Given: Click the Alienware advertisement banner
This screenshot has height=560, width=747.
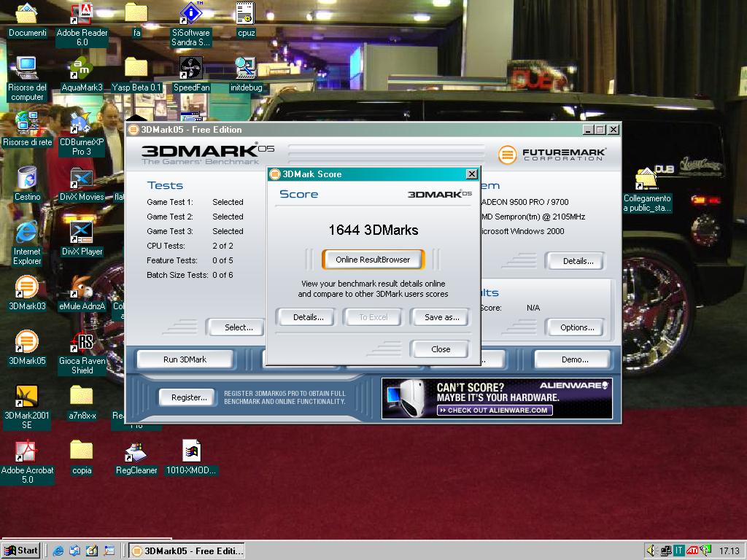Looking at the screenshot, I should [x=497, y=399].
